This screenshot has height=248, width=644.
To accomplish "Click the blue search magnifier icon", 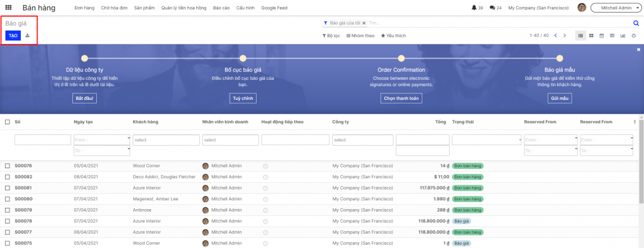I will click(636, 23).
